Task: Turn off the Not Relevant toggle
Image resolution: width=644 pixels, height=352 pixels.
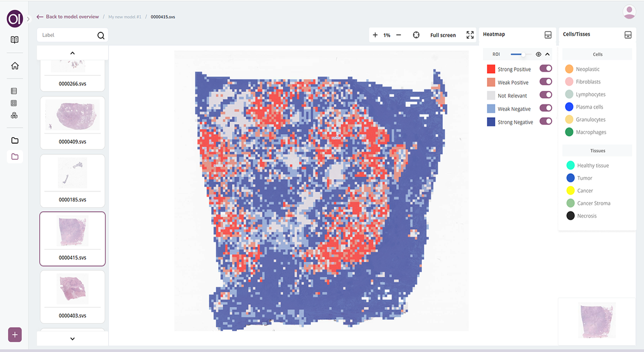Action: [546, 95]
